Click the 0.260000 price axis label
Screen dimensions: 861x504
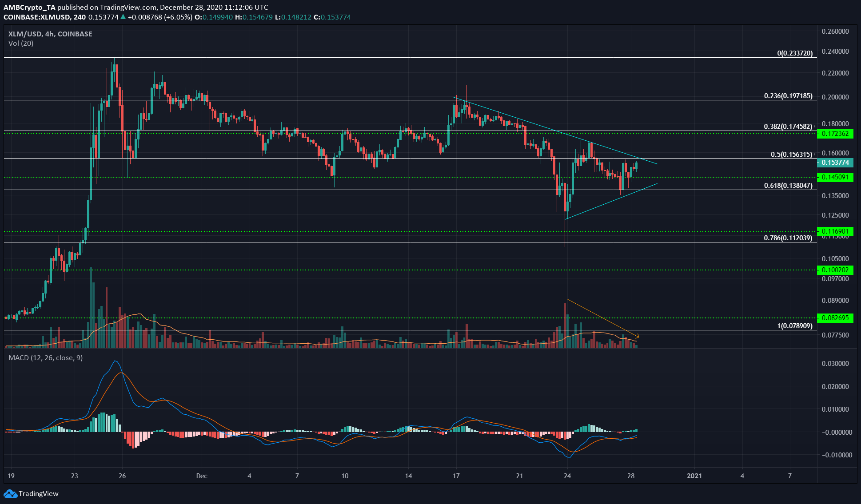(835, 32)
